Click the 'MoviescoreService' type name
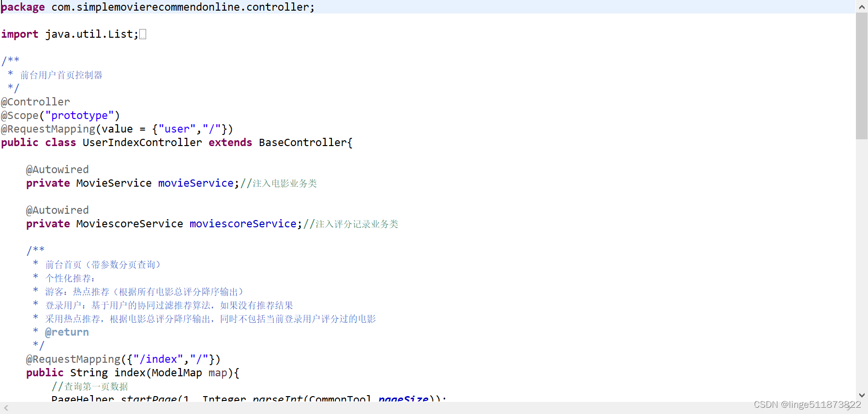This screenshot has height=414, width=868. pyautogui.click(x=130, y=224)
